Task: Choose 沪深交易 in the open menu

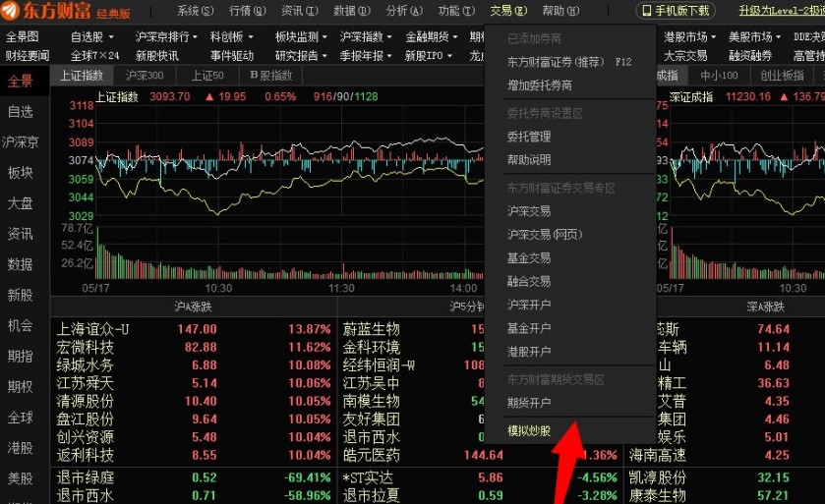Action: pyautogui.click(x=529, y=211)
